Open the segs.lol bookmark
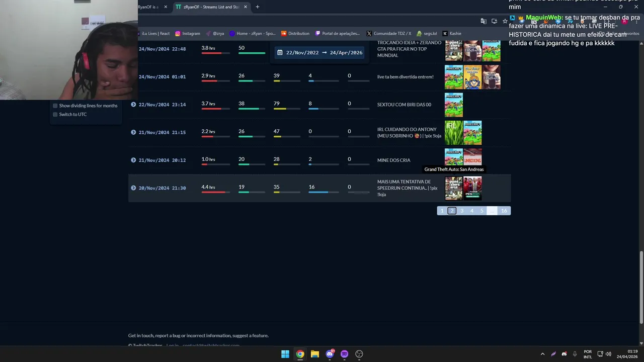This screenshot has width=644, height=362. click(427, 34)
